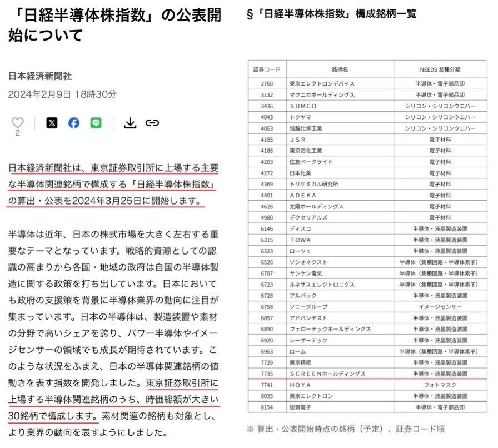Click the download icon

[130, 123]
